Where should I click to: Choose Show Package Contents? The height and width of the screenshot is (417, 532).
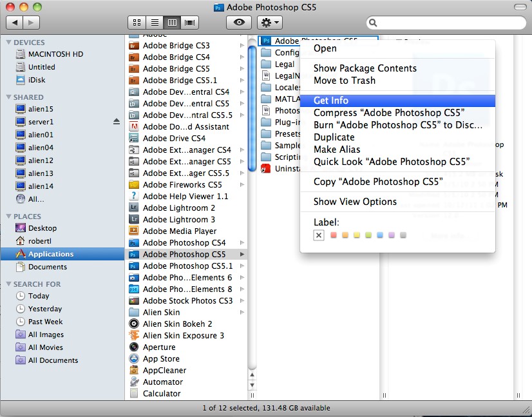pyautogui.click(x=397, y=68)
